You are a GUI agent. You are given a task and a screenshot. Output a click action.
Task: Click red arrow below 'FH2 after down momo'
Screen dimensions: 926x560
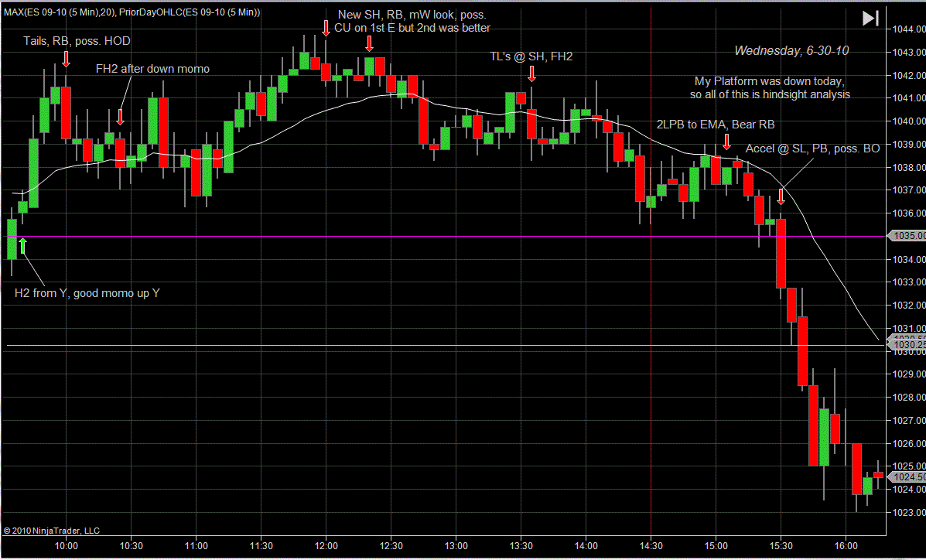click(120, 117)
